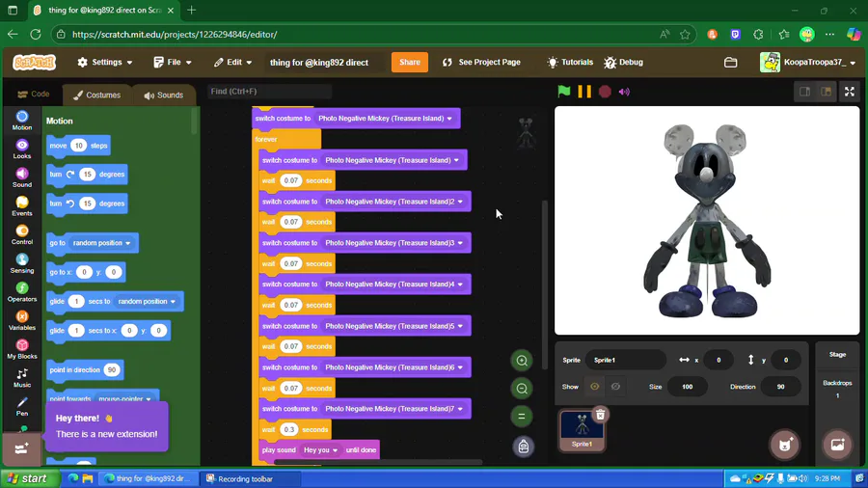Switch to large stage layout
The height and width of the screenshot is (488, 868).
click(x=826, y=92)
